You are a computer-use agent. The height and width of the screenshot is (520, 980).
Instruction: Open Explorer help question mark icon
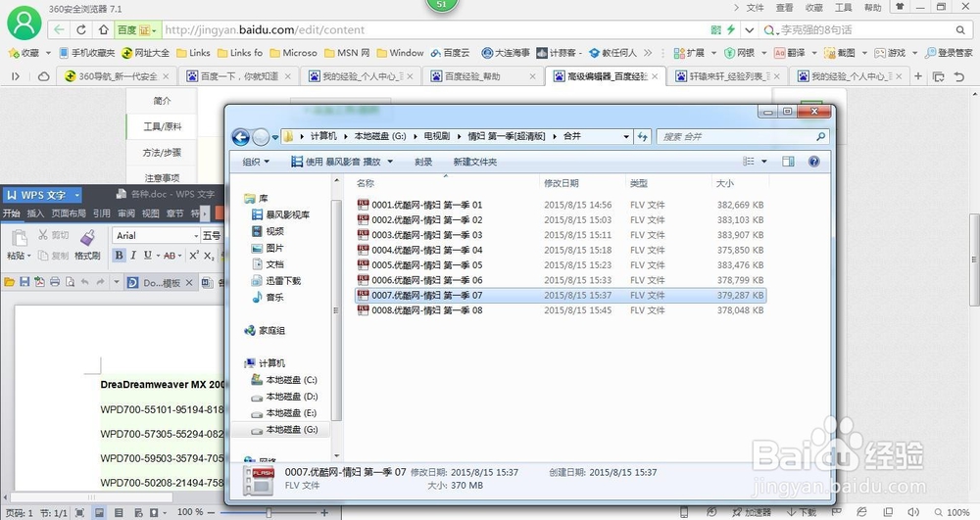(x=813, y=162)
